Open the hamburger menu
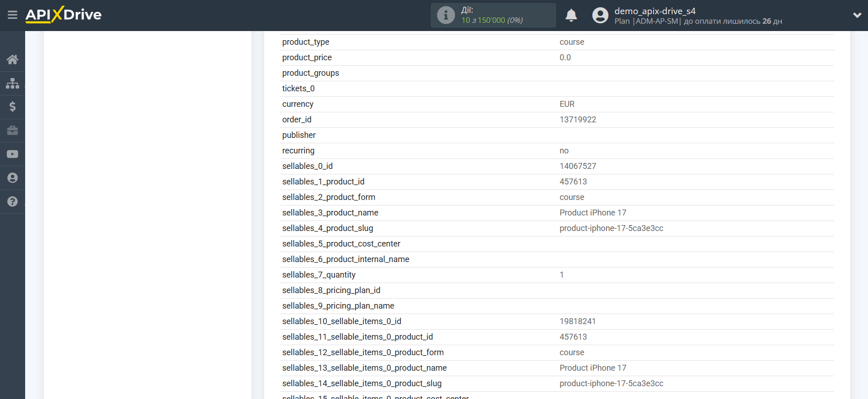This screenshot has width=868, height=399. click(x=12, y=15)
